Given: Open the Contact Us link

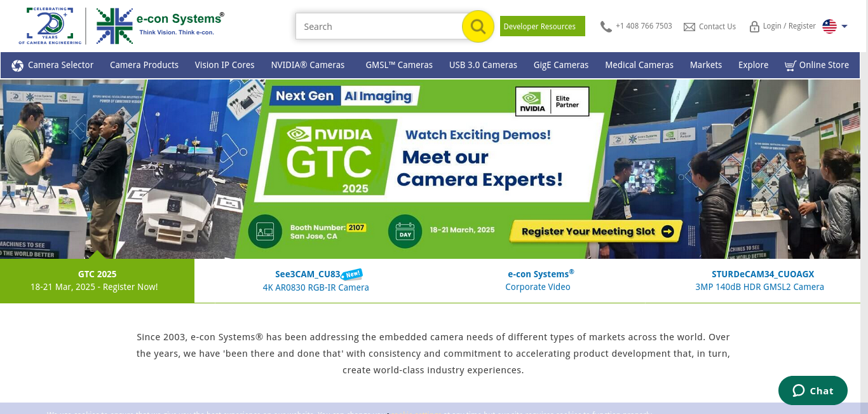Looking at the screenshot, I should tap(717, 27).
